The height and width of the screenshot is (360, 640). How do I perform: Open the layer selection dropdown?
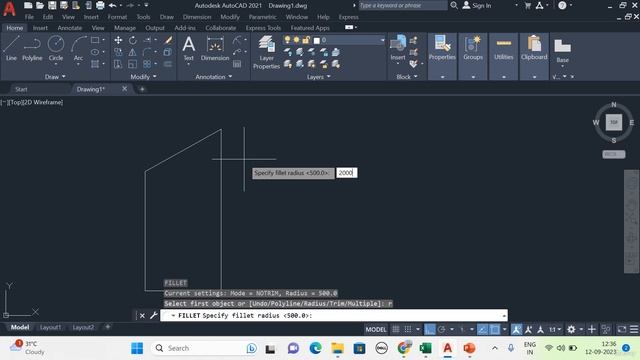(382, 40)
